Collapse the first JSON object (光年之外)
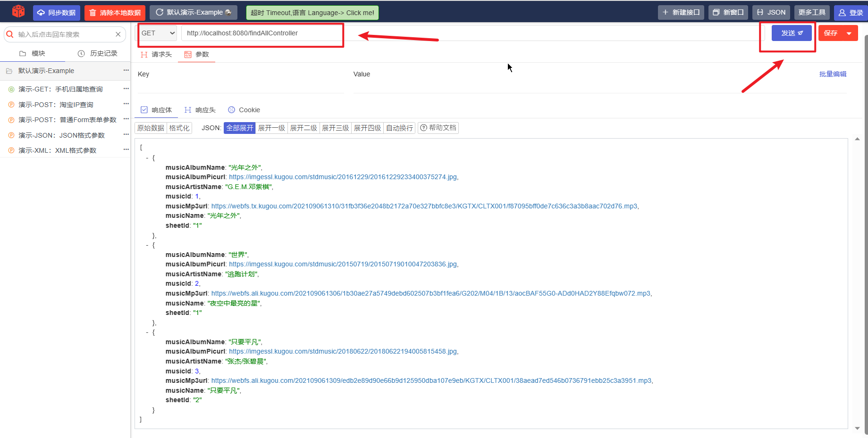 147,158
